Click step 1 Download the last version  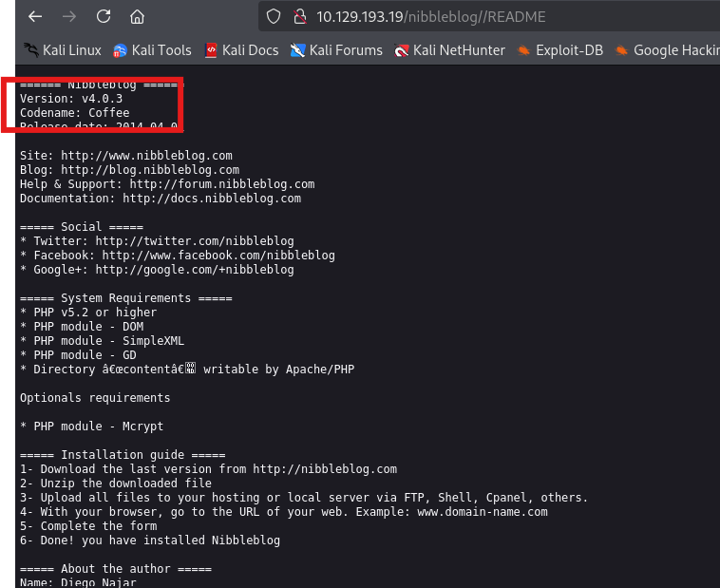click(208, 468)
